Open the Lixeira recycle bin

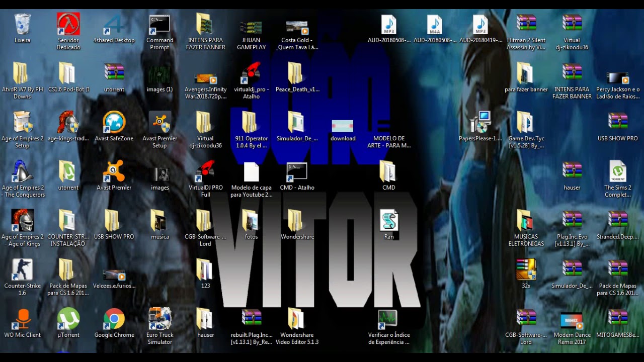(x=22, y=24)
